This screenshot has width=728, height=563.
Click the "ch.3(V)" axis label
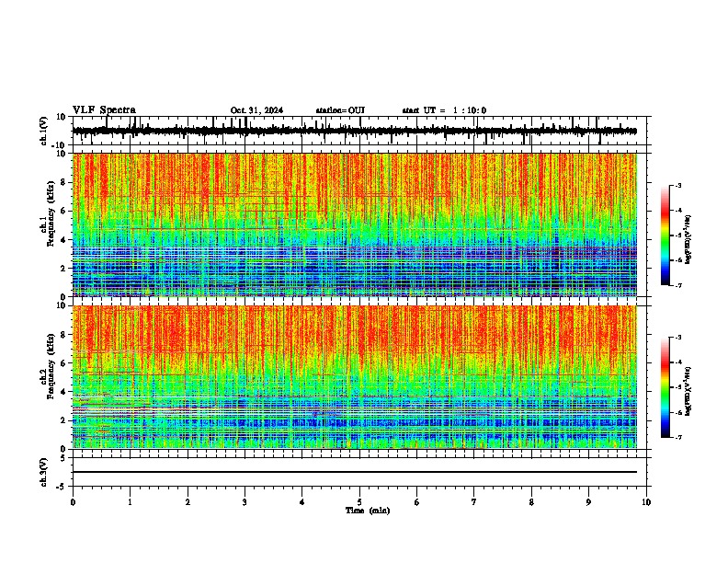[x=43, y=473]
